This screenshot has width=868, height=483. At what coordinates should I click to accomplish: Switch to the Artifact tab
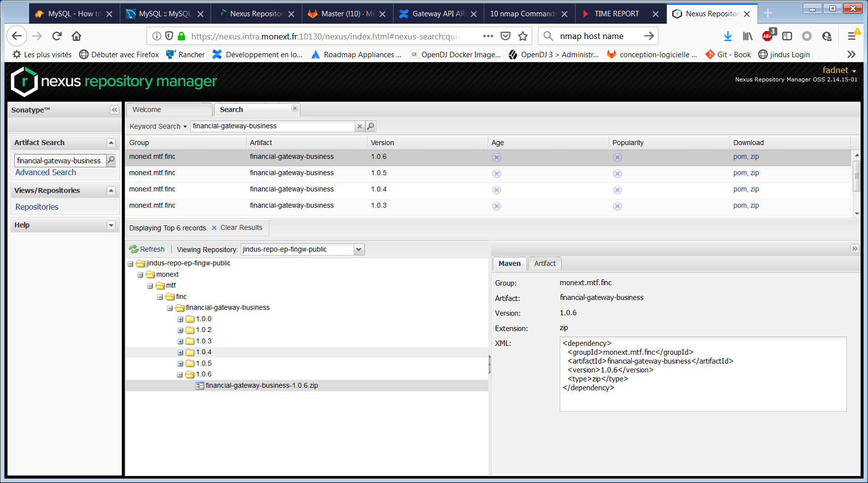544,263
